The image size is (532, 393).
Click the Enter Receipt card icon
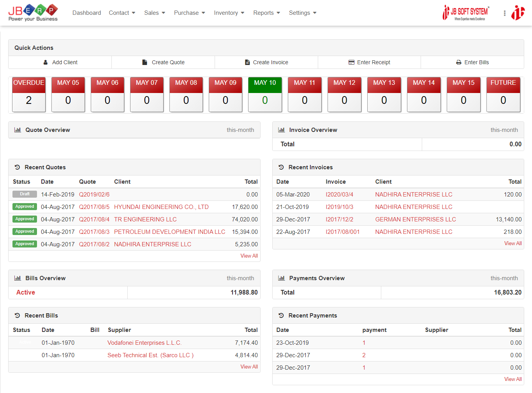pyautogui.click(x=351, y=62)
